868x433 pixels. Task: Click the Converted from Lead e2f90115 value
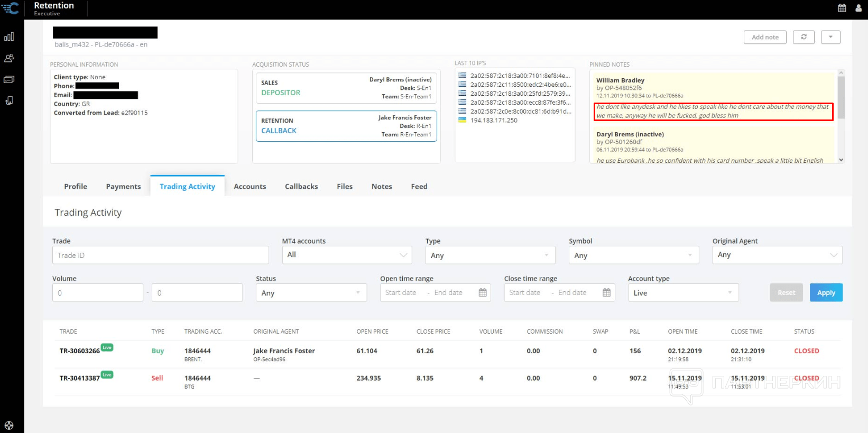tap(134, 113)
